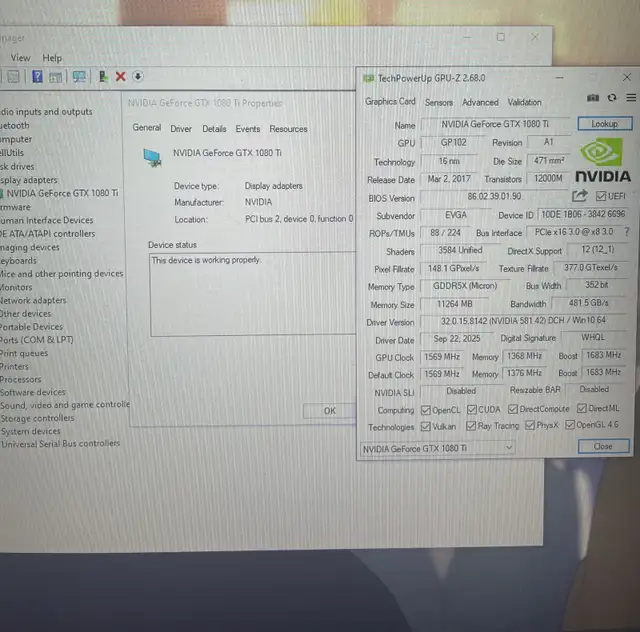Screen dimensions: 640x632
Task: Click the Close button in GPU-Z
Action: click(603, 446)
